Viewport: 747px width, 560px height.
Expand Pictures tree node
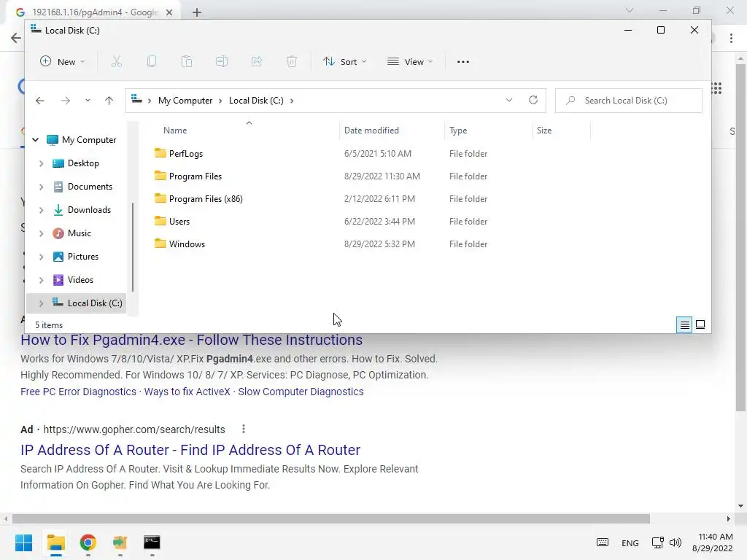click(x=41, y=257)
